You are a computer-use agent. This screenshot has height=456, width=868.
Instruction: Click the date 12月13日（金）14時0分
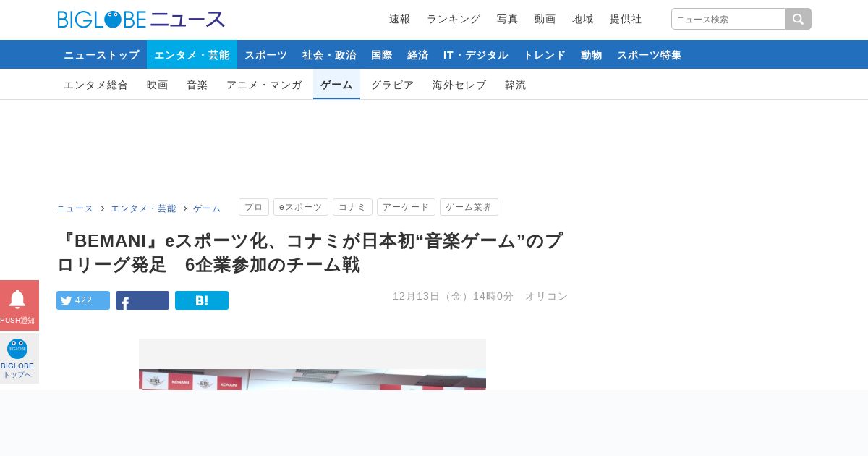453,297
